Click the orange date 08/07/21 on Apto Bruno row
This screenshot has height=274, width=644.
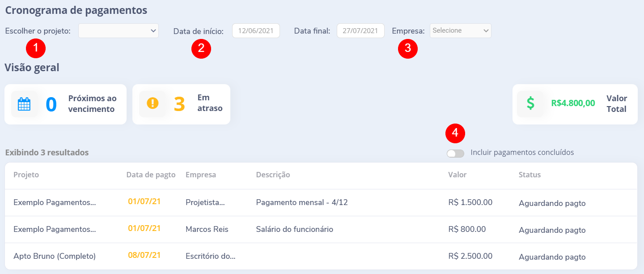point(144,256)
